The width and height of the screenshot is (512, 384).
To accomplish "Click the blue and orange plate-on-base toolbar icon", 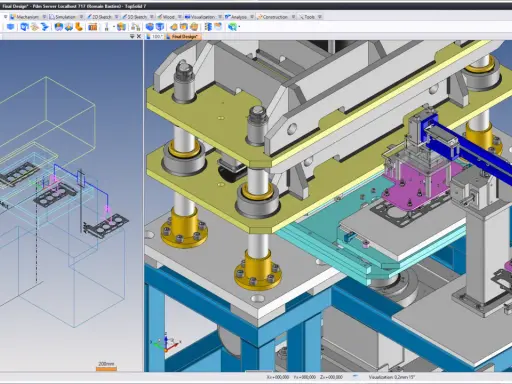I will [69, 27].
